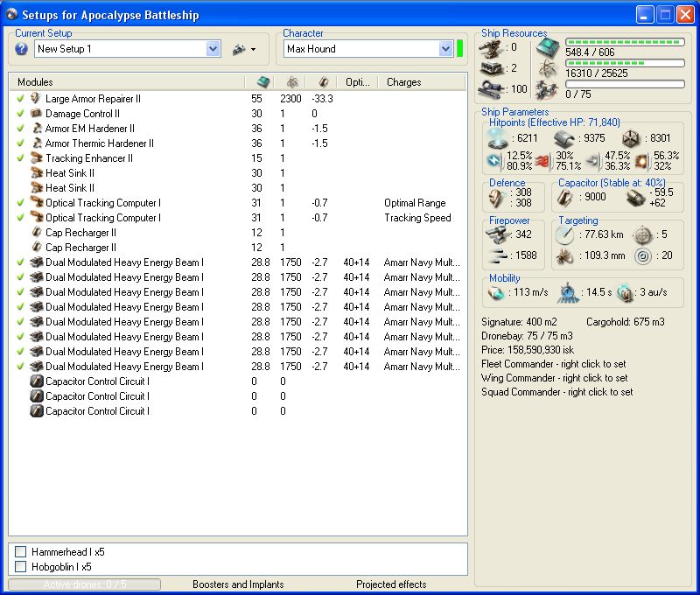Click the Large Armor Repairer II icon
Viewport: 700px width, 595px height.
[x=37, y=99]
